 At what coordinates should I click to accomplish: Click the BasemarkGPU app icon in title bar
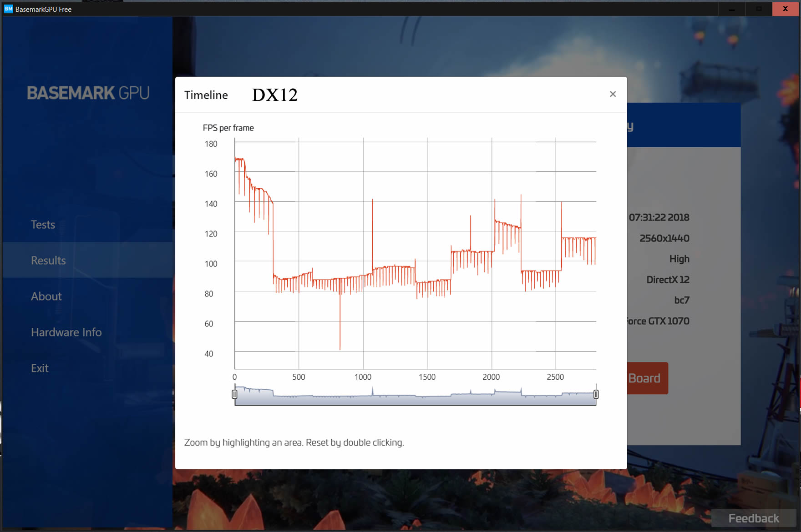[x=8, y=9]
